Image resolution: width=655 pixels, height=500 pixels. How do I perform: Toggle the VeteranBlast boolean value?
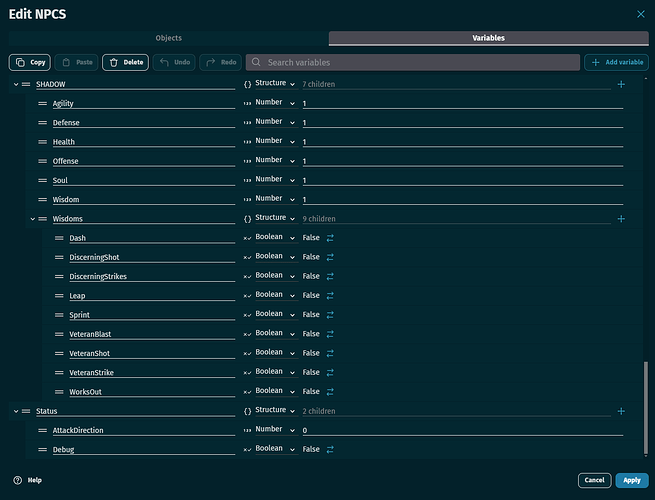pos(330,334)
